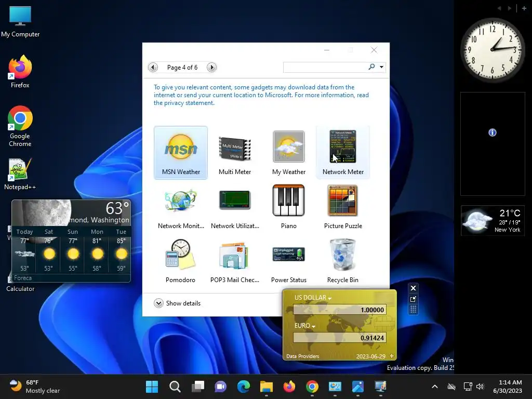Image resolution: width=532 pixels, height=399 pixels.
Task: Show hidden system tray icons
Action: (435, 387)
